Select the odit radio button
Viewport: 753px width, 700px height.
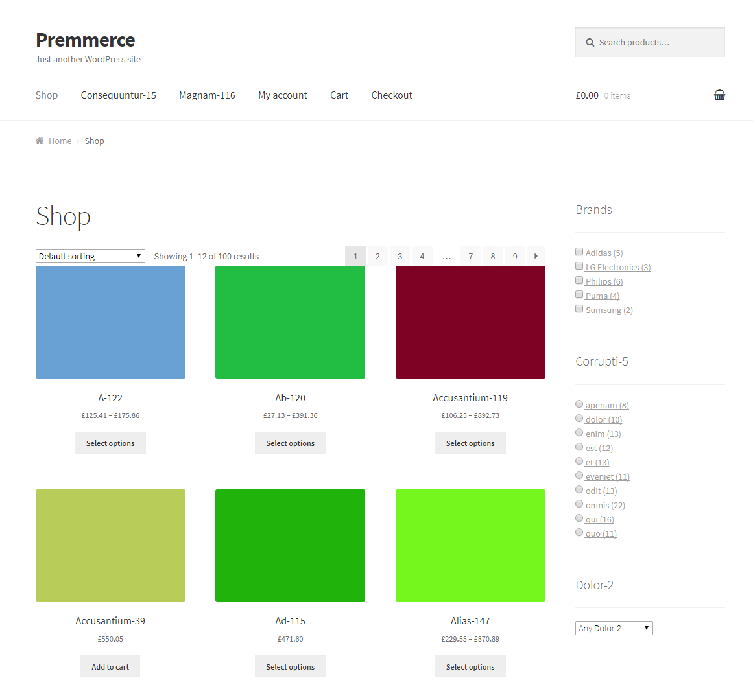coord(579,489)
